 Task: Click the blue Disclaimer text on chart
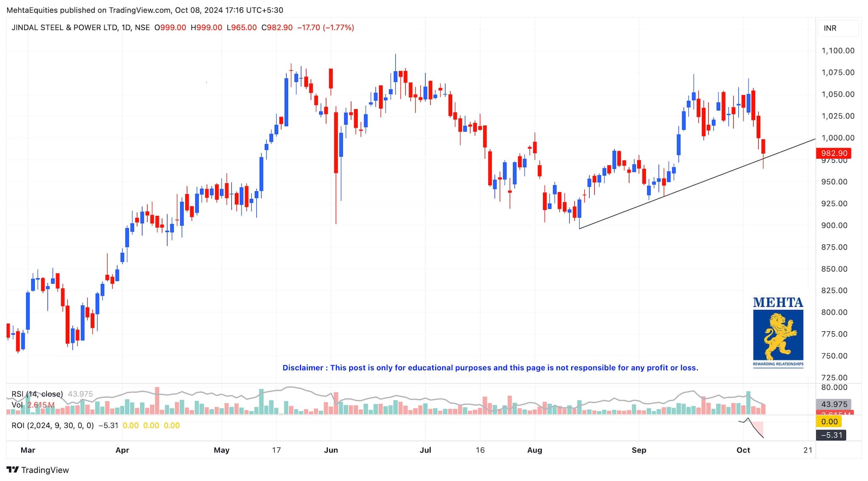tap(490, 368)
